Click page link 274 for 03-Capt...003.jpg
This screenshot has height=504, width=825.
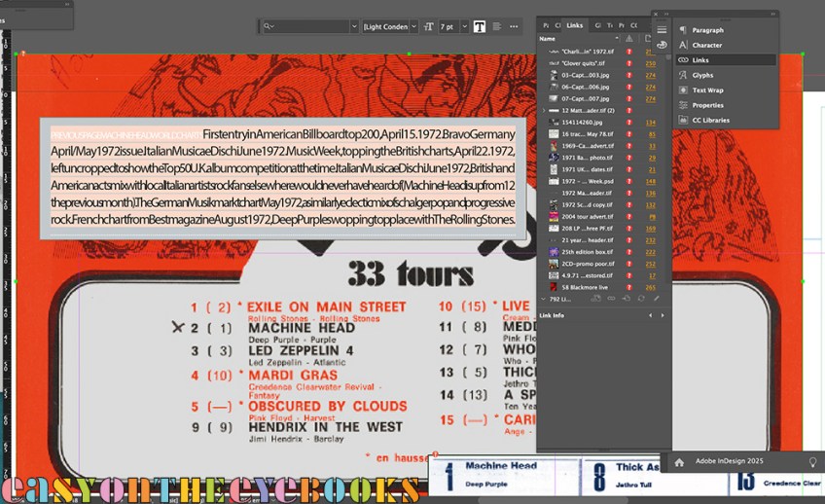point(650,75)
